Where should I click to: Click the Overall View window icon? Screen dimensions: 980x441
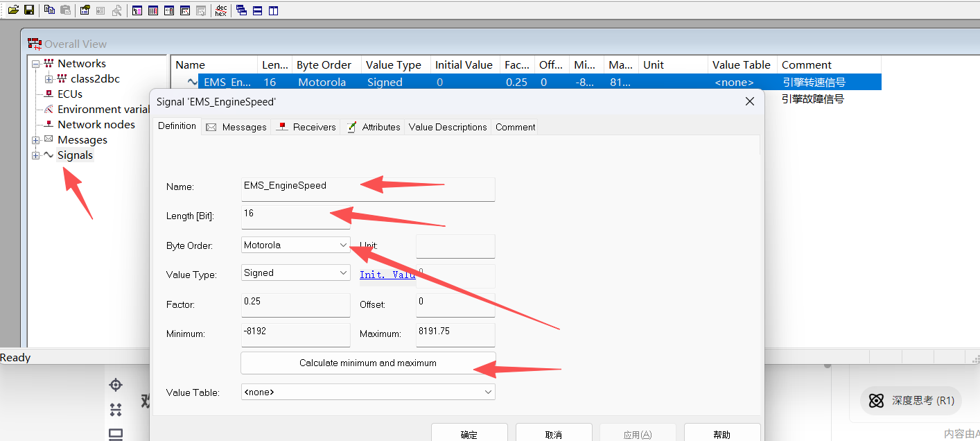(35, 44)
